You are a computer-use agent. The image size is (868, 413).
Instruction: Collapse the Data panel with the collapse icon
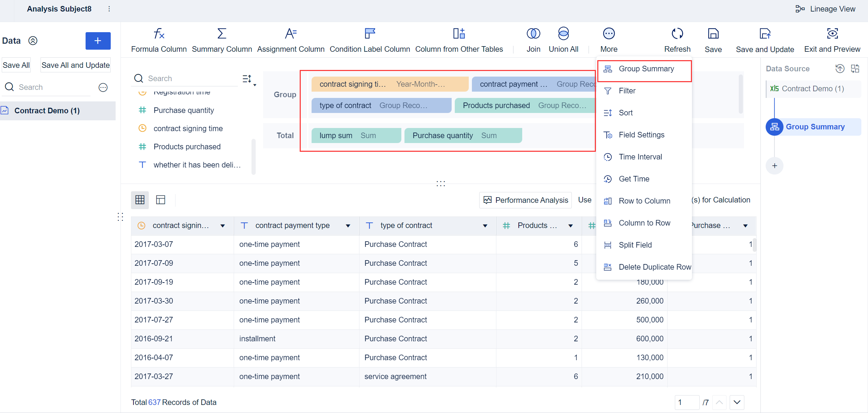(33, 41)
